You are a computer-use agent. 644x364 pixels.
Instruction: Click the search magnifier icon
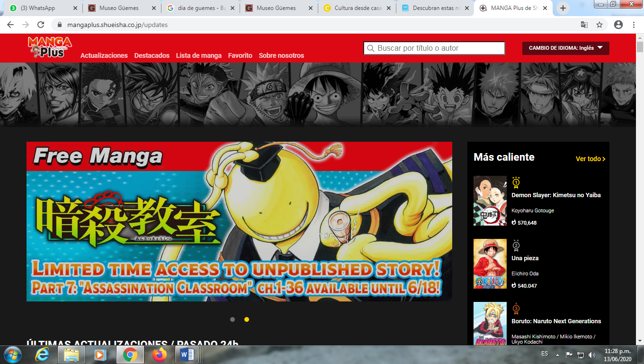coord(370,48)
